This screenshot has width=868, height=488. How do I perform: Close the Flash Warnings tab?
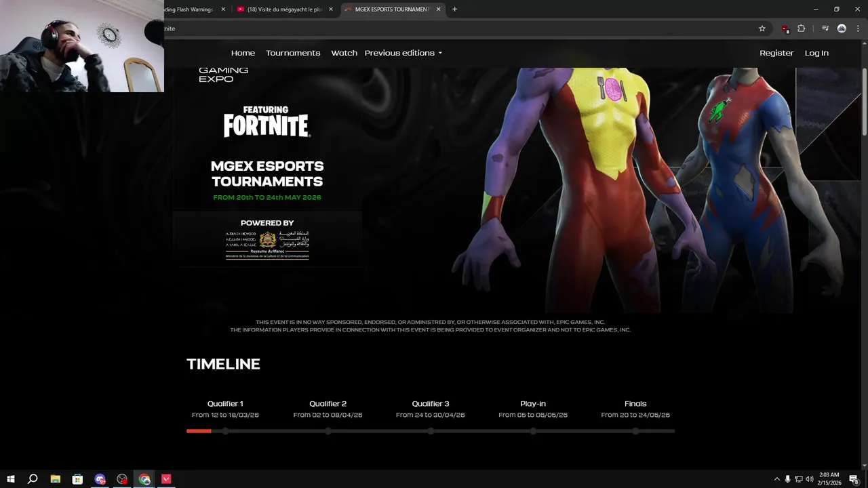pos(223,9)
